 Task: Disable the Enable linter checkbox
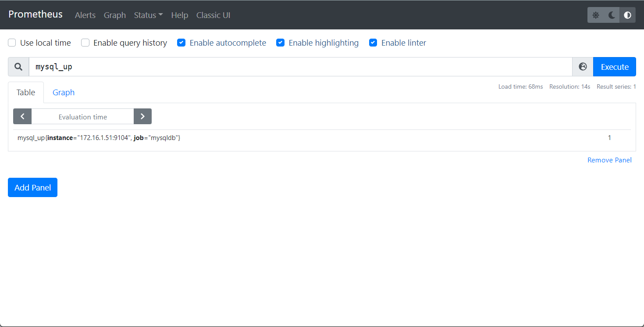tap(373, 43)
